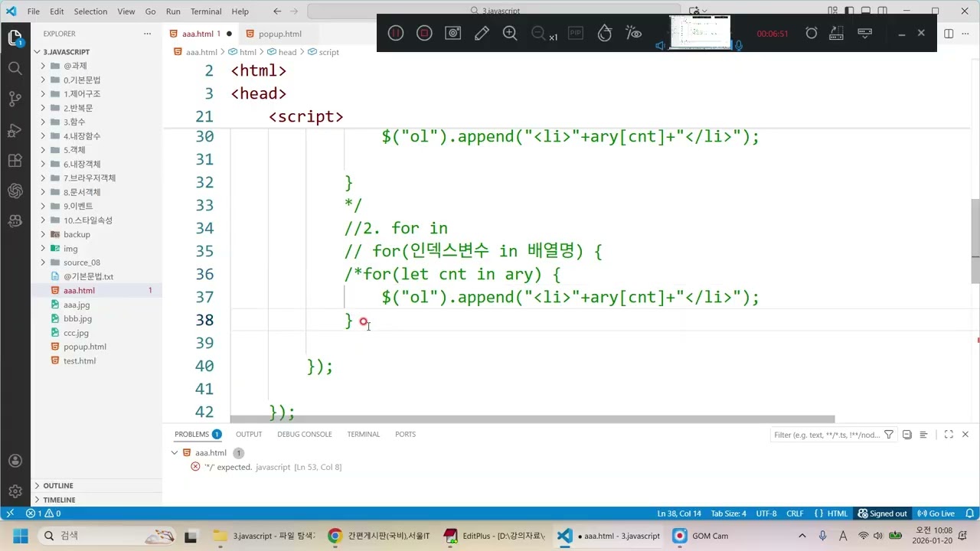Pause recording in GOM Cam toolbar

pos(395,33)
